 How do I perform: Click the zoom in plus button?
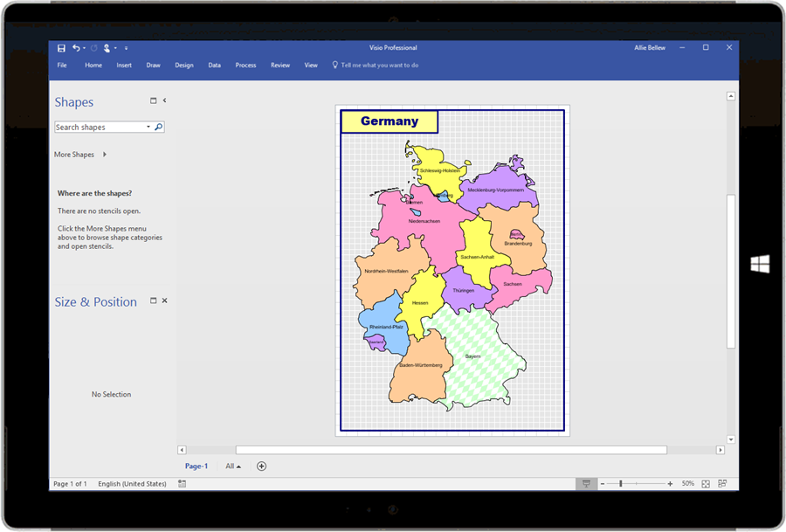pyautogui.click(x=670, y=484)
